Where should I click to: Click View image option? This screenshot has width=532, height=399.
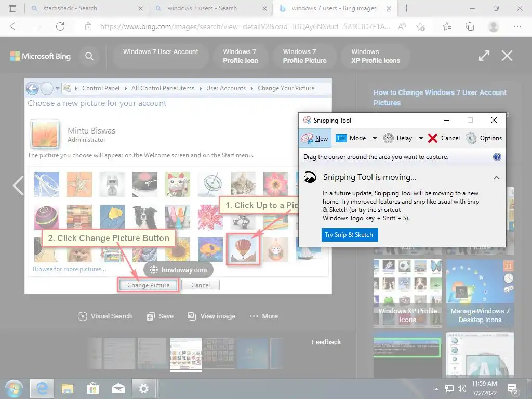(x=211, y=316)
